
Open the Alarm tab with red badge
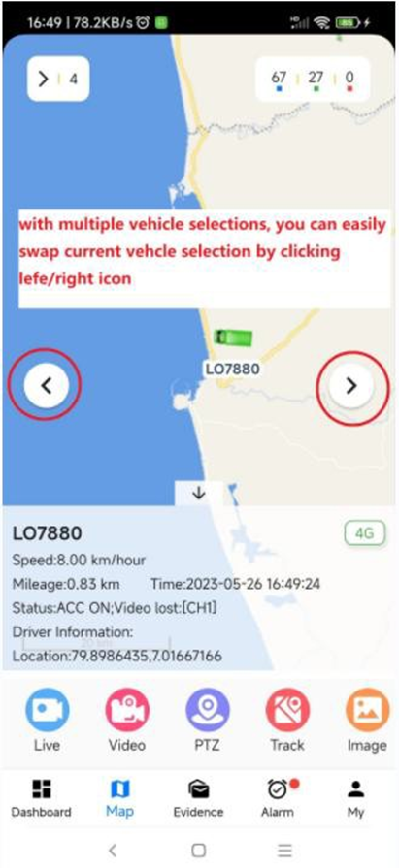pyautogui.click(x=278, y=799)
